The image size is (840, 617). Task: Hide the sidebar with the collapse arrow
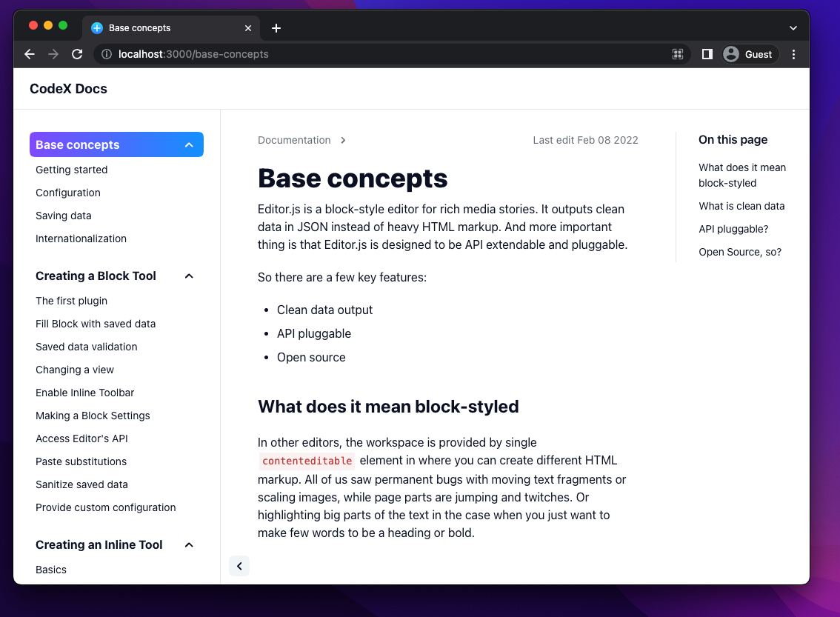(x=239, y=566)
